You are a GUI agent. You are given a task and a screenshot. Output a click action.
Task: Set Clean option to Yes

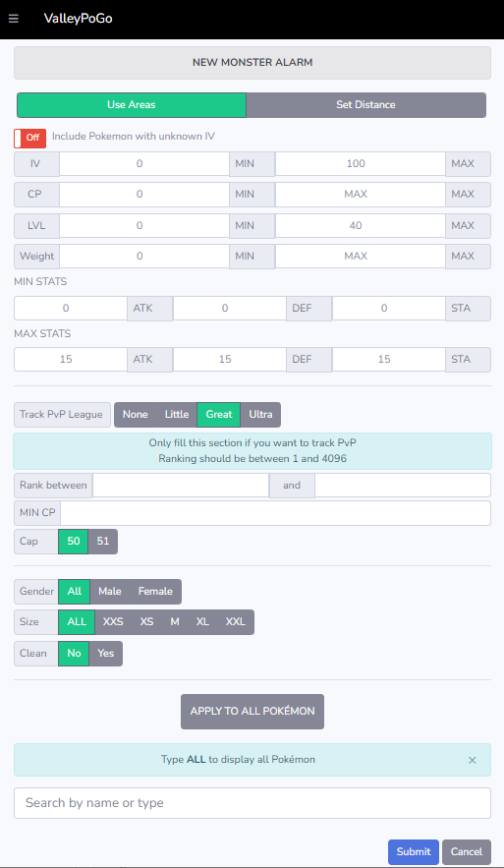[106, 654]
